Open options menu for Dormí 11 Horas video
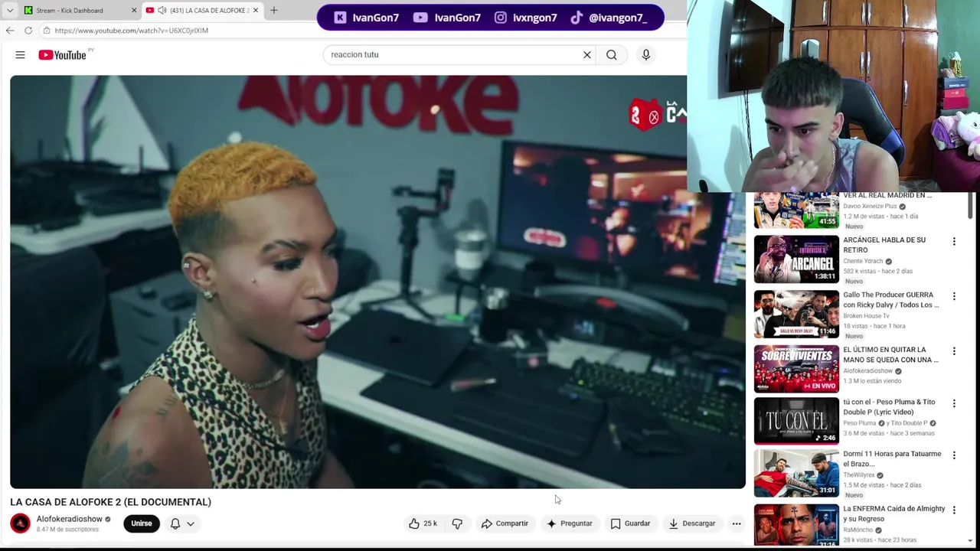980x551 pixels. point(954,455)
